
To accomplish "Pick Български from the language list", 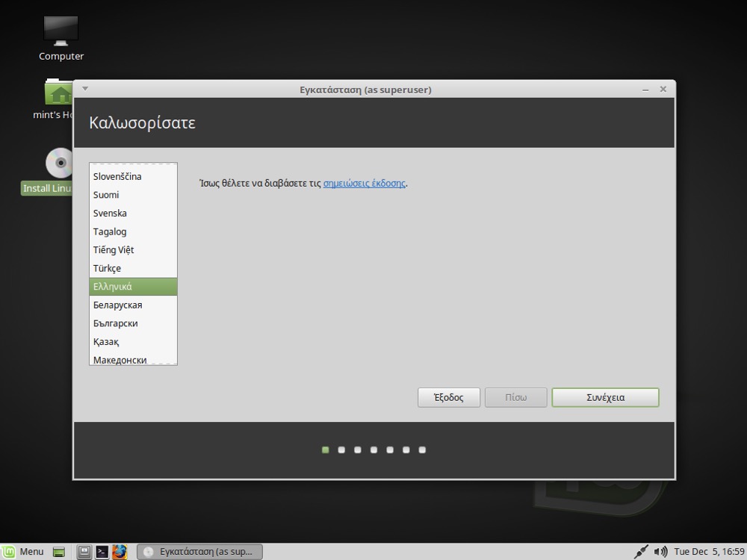I will [x=115, y=323].
